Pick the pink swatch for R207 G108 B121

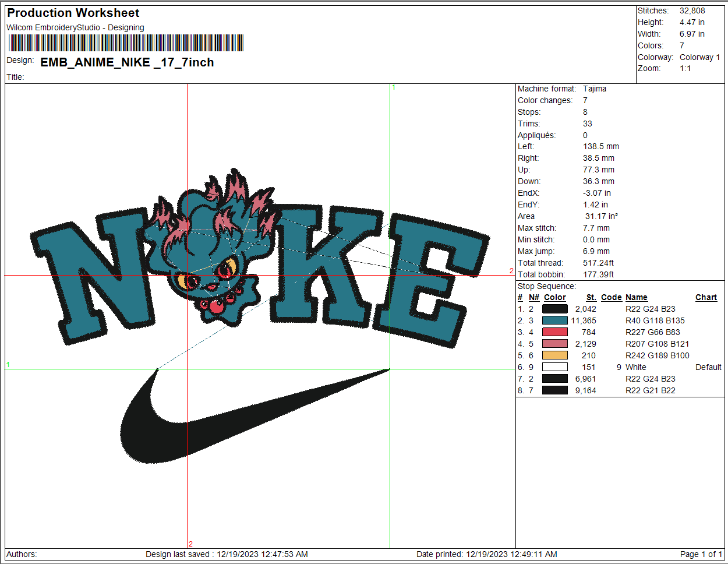coord(554,344)
